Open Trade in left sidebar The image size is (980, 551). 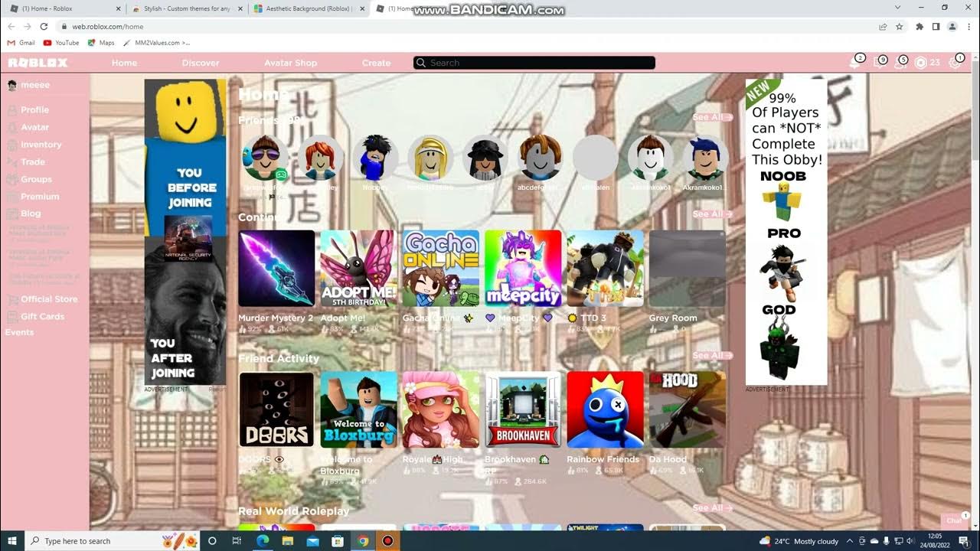pos(32,161)
